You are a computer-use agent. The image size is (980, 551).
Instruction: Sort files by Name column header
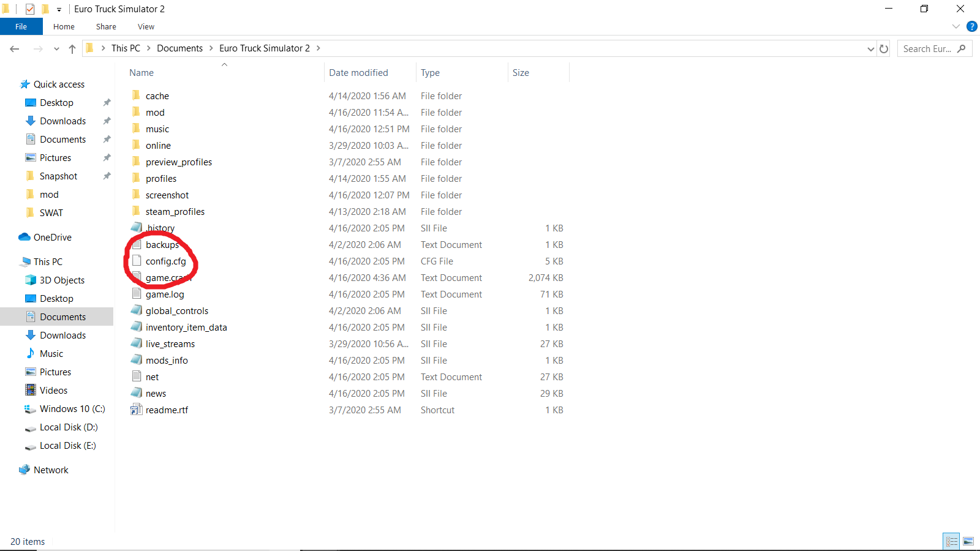point(141,72)
